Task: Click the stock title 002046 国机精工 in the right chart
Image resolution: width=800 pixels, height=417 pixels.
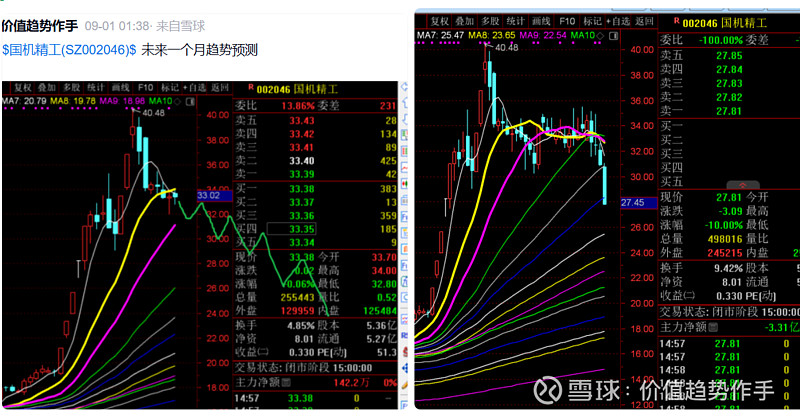Action: [x=725, y=23]
